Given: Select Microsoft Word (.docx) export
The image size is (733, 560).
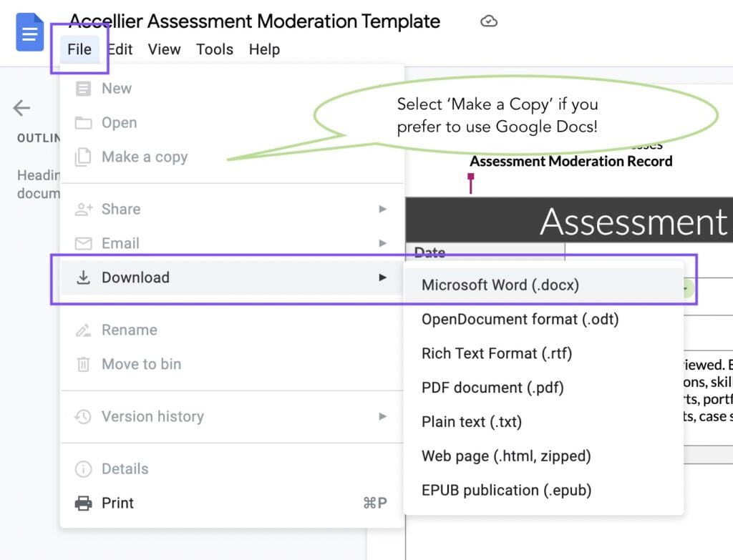Looking at the screenshot, I should point(501,285).
